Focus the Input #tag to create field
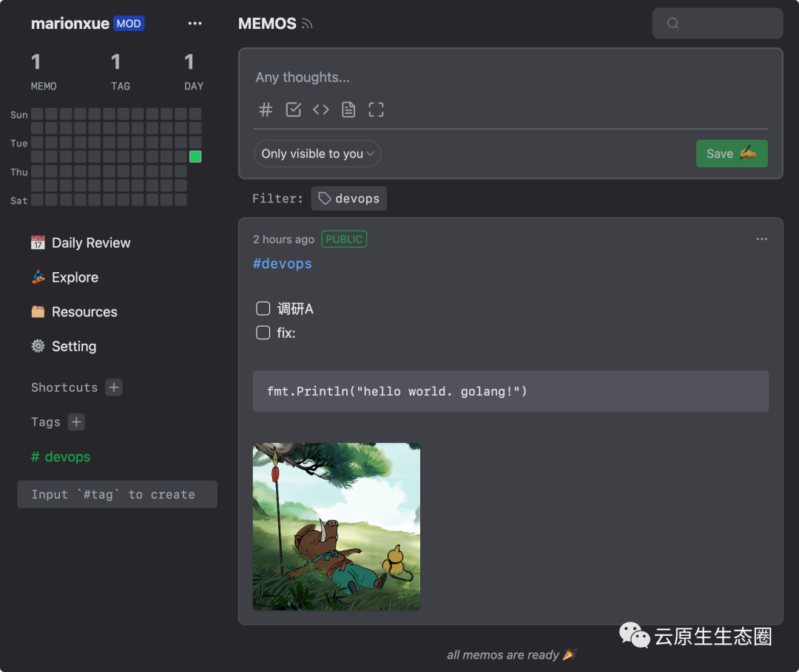This screenshot has height=672, width=799. tap(117, 495)
